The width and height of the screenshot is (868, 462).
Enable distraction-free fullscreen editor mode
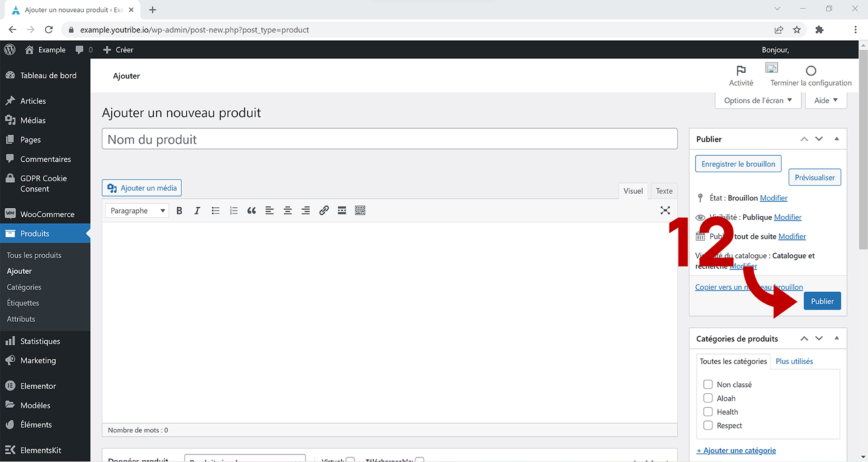click(x=665, y=210)
